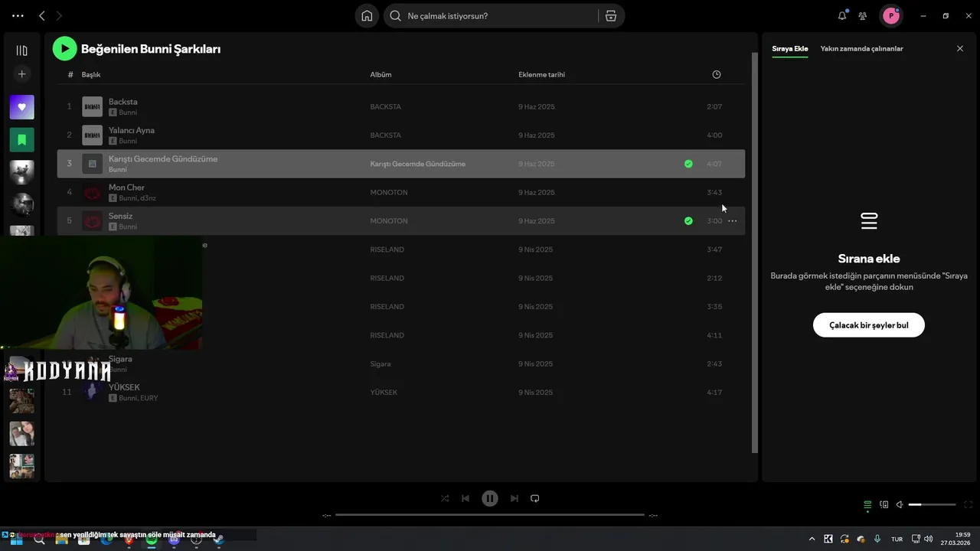This screenshot has height=551, width=980.
Task: Click the track list scrollbar
Action: 755,253
